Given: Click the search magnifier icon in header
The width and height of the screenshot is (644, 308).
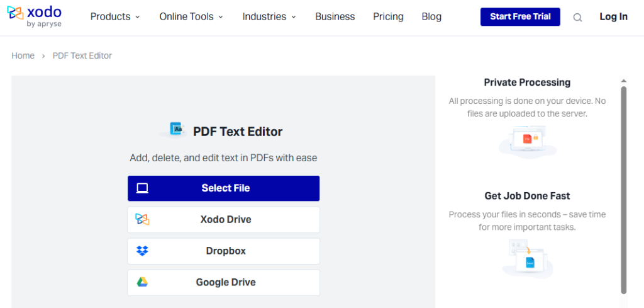Looking at the screenshot, I should [x=577, y=17].
